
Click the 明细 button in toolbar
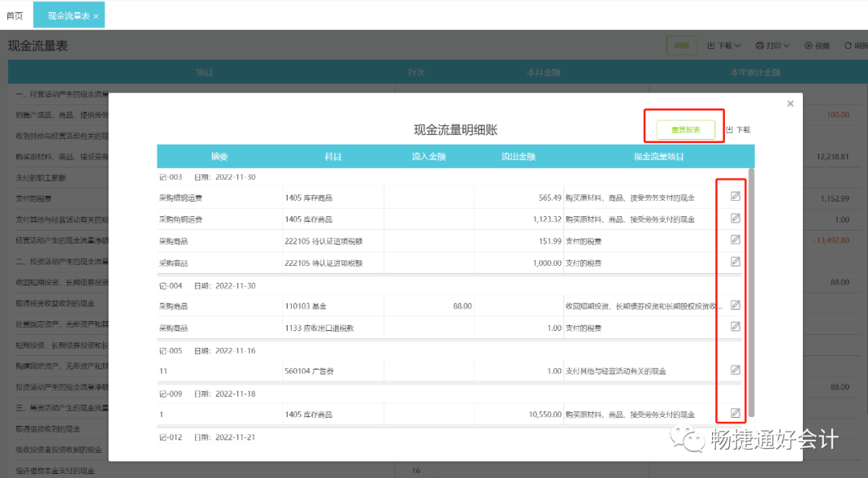point(682,45)
